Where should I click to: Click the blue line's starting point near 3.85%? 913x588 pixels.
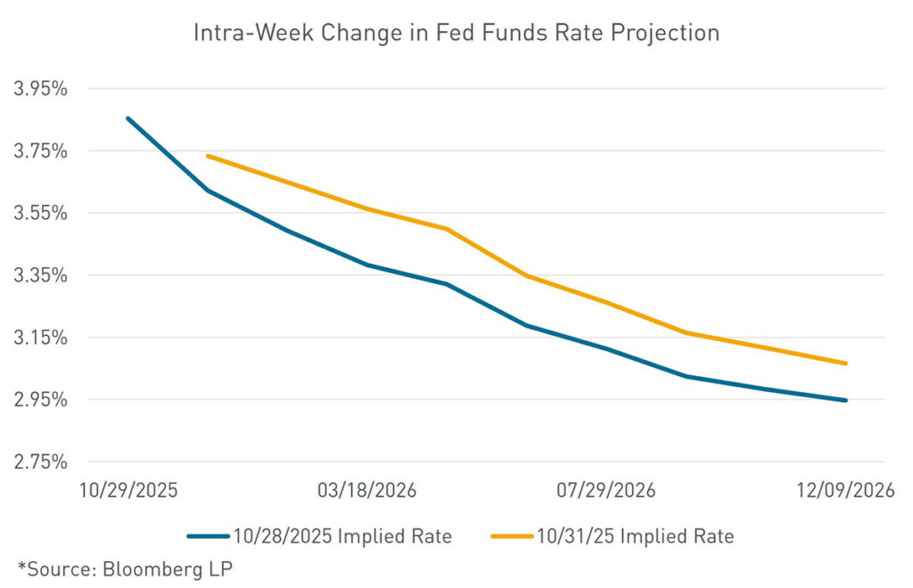coord(127,118)
